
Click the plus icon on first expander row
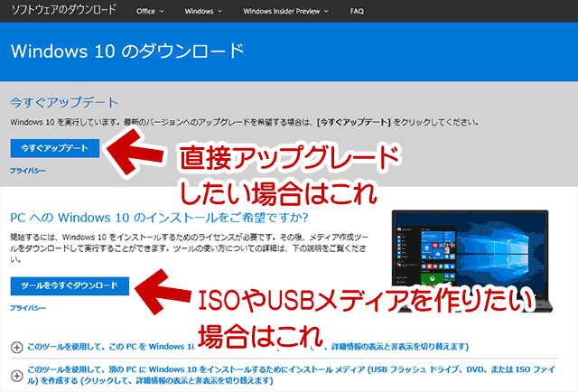(16, 347)
